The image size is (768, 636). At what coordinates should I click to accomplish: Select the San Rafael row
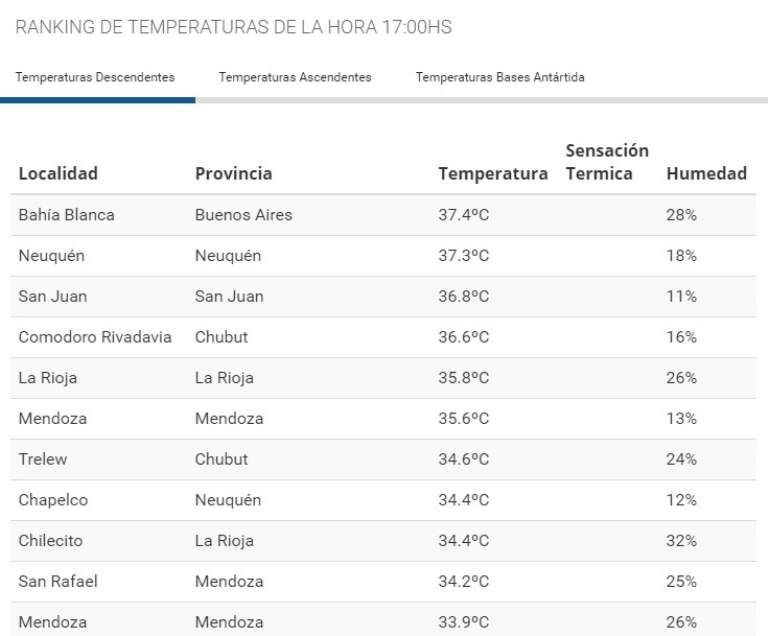[x=58, y=581]
